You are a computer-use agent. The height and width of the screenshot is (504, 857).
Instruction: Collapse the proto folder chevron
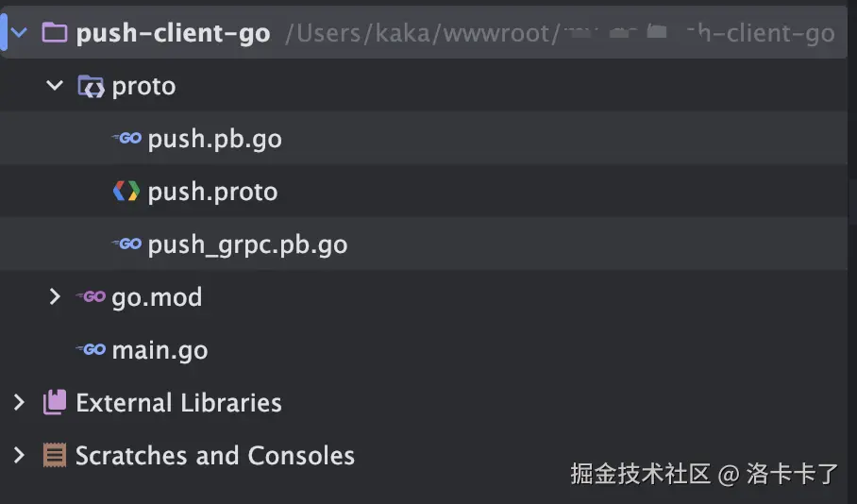[x=55, y=87]
